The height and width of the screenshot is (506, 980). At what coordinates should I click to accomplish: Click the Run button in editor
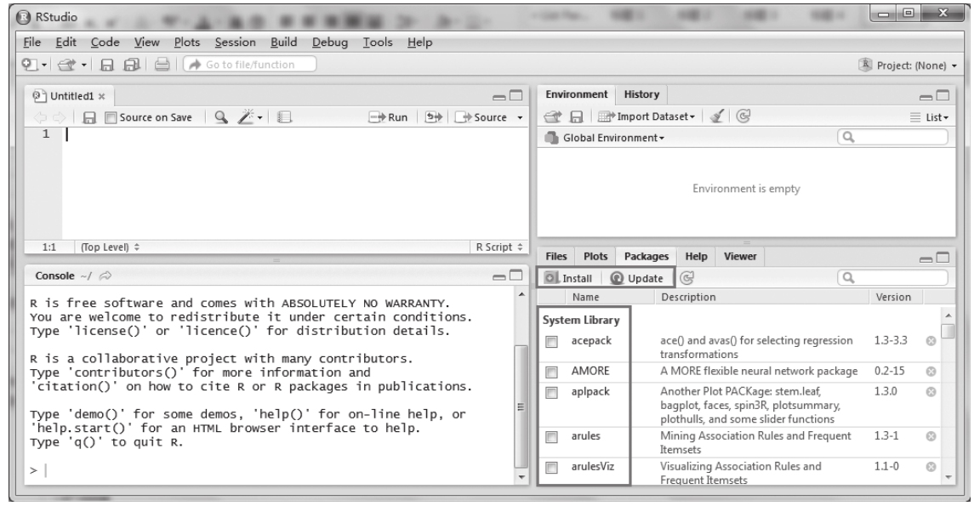(x=388, y=117)
